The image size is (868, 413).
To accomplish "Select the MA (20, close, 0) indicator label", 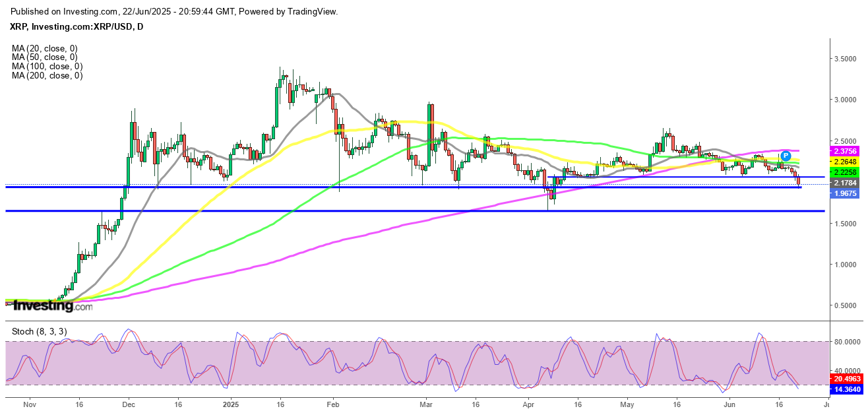I will tap(45, 48).
